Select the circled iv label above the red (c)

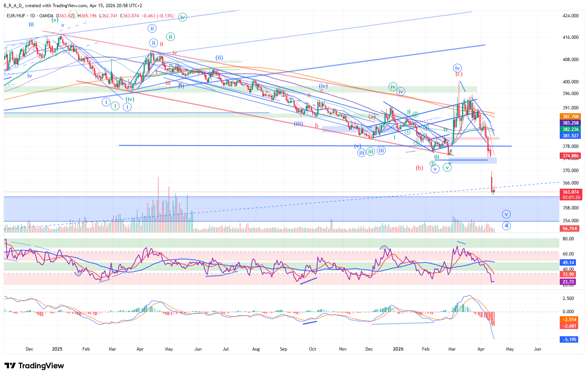(457, 68)
